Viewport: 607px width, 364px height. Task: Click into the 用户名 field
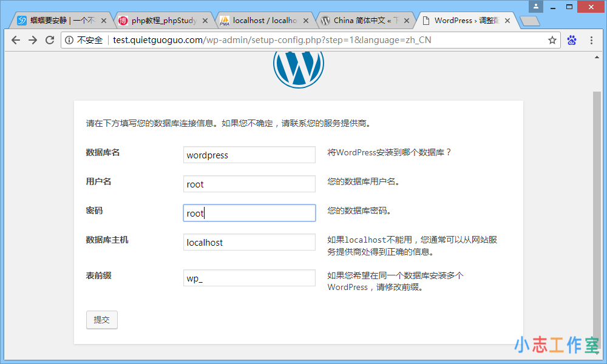point(249,184)
